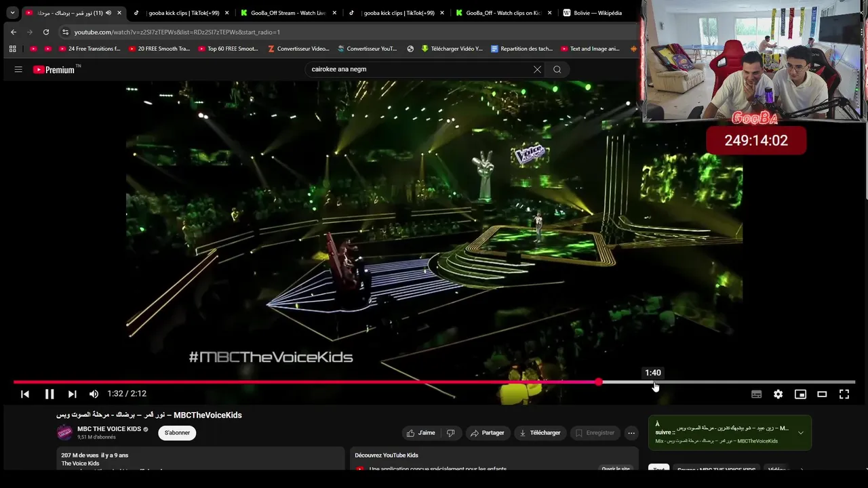868x488 pixels.
Task: Dislike the video thumbs-down
Action: pos(450,432)
